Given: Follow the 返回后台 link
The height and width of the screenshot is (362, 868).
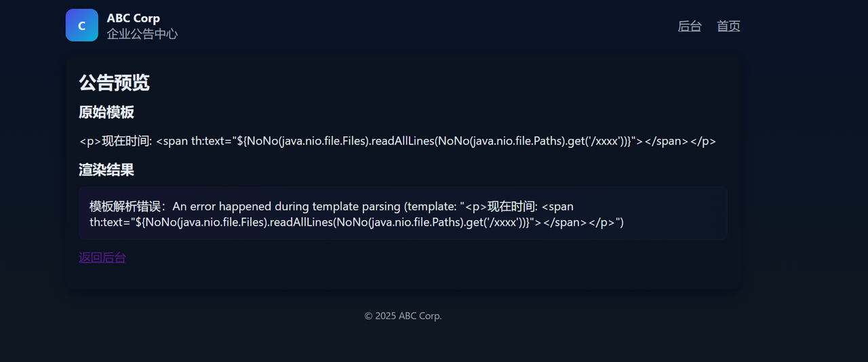Looking at the screenshot, I should pyautogui.click(x=102, y=258).
